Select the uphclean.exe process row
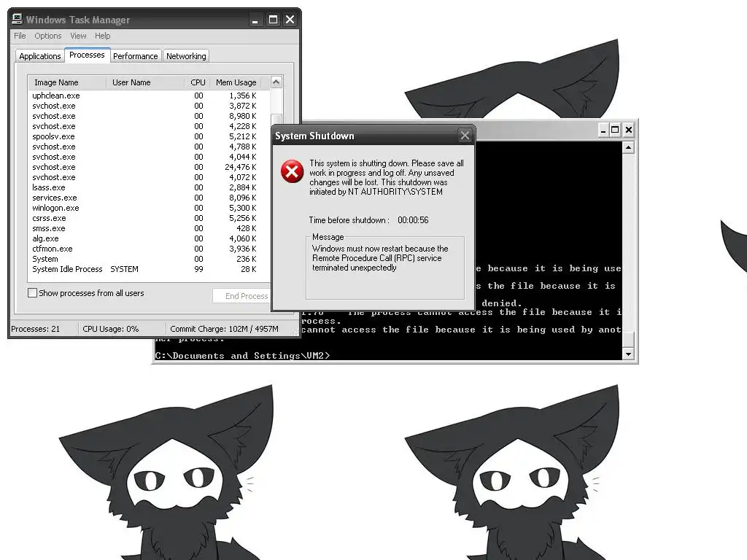 tap(144, 96)
